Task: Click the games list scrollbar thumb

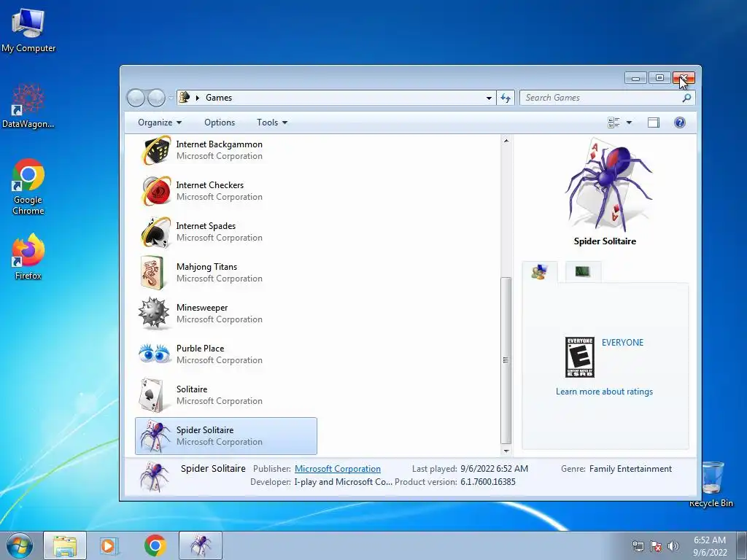Action: (506, 360)
